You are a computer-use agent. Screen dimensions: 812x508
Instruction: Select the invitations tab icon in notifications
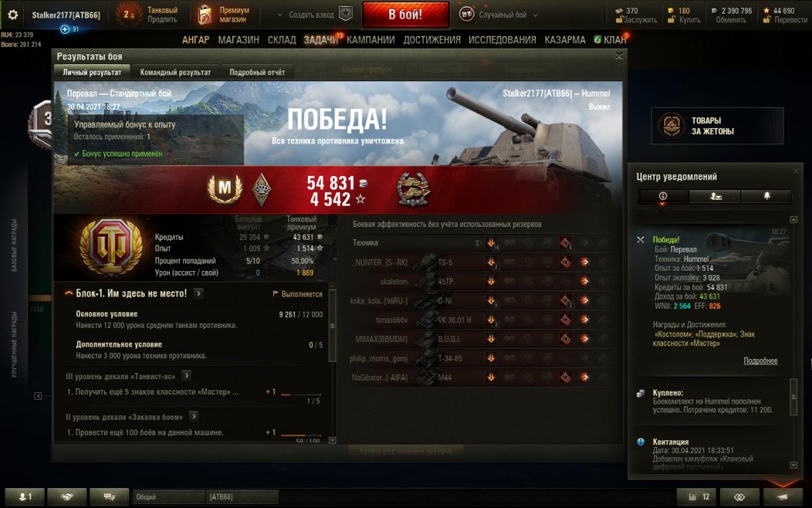click(x=715, y=196)
